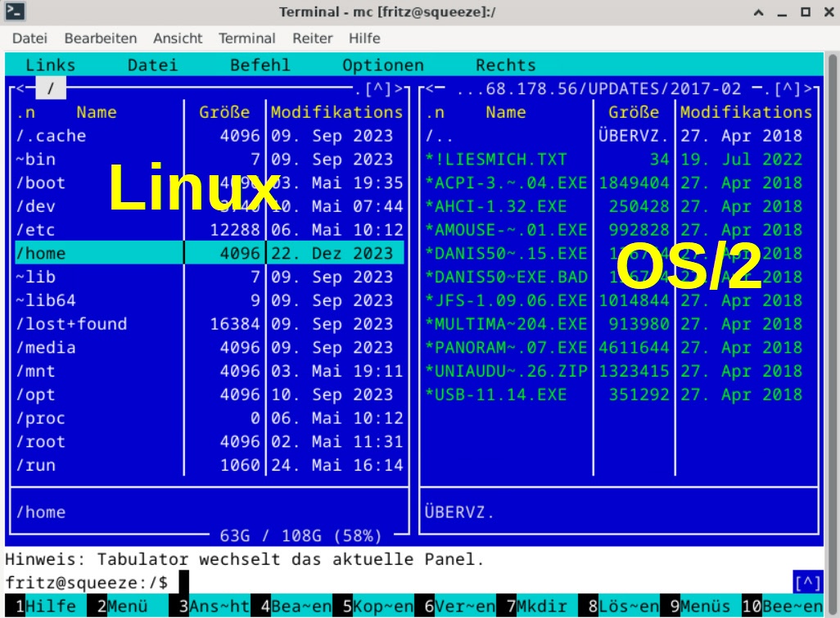Select the DANIS50~EXE.BAD file

619,277
